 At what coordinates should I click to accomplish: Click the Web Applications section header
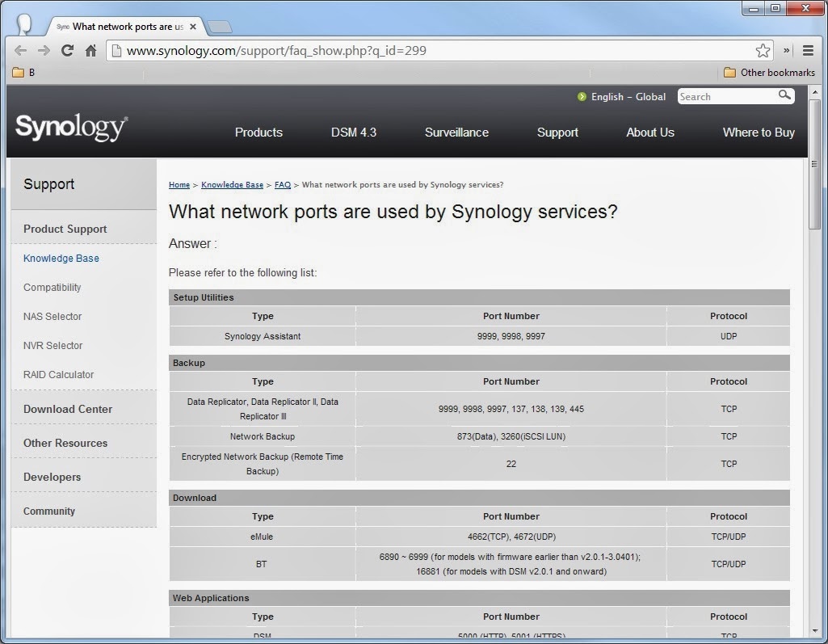[480, 598]
